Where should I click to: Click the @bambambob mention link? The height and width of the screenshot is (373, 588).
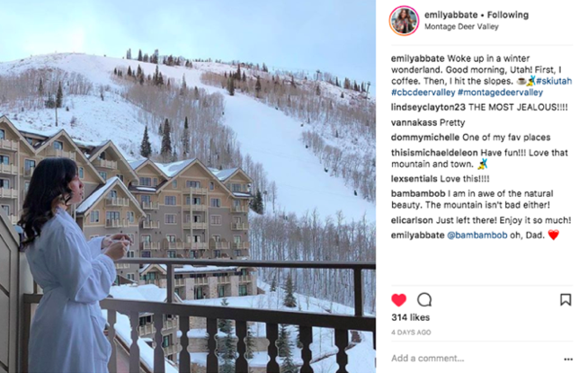point(477,235)
